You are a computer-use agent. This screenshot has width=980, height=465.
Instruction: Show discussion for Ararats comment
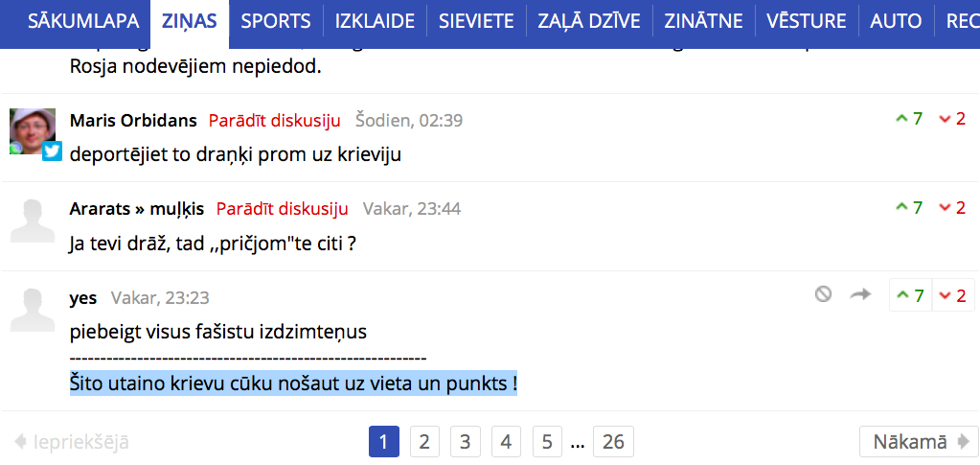pos(282,208)
